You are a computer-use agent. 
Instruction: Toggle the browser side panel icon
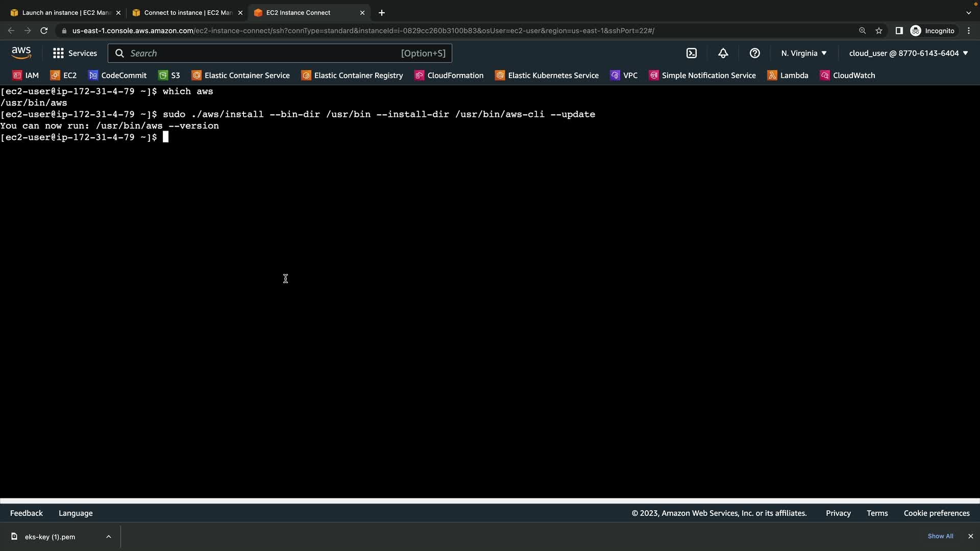pos(899,31)
